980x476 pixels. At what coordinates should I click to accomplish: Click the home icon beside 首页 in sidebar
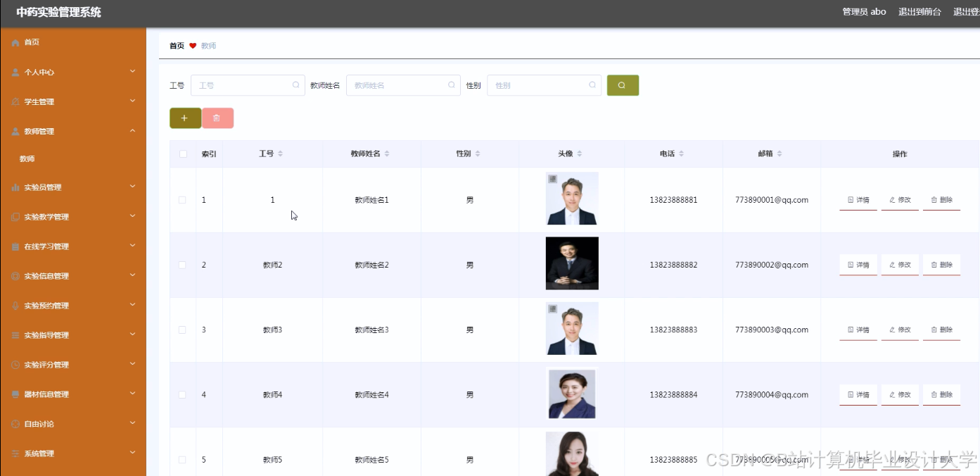[x=15, y=43]
